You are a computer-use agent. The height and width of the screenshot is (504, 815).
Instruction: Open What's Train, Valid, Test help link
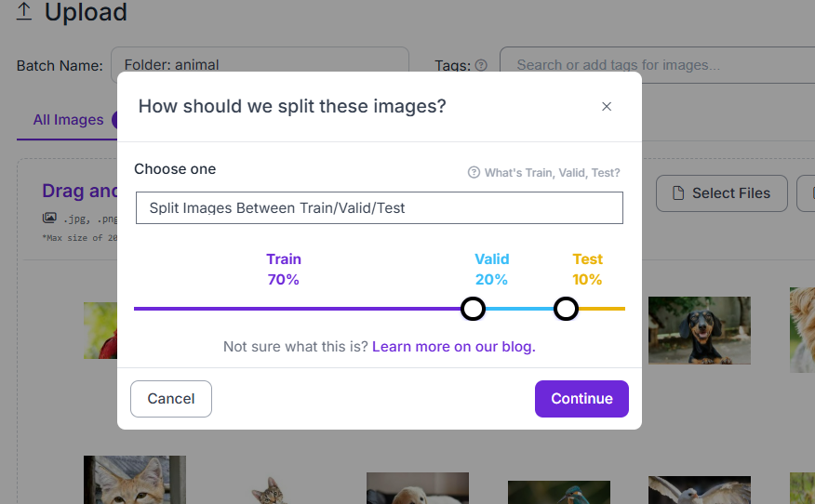(552, 173)
